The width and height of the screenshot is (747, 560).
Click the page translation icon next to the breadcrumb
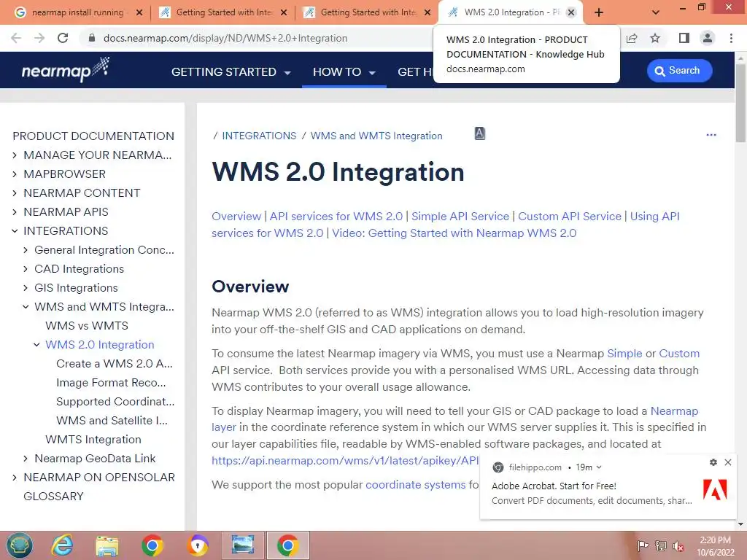[x=480, y=134]
